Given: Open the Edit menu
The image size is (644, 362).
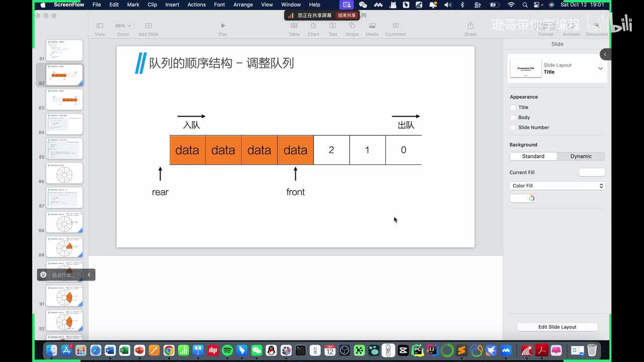Looking at the screenshot, I should pyautogui.click(x=114, y=5).
